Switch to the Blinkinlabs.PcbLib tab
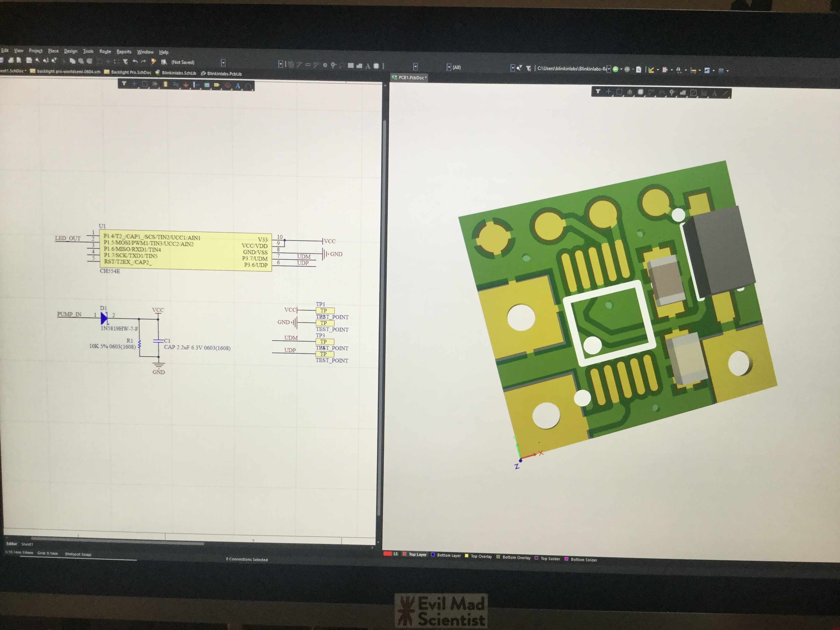This screenshot has height=630, width=840. click(224, 74)
